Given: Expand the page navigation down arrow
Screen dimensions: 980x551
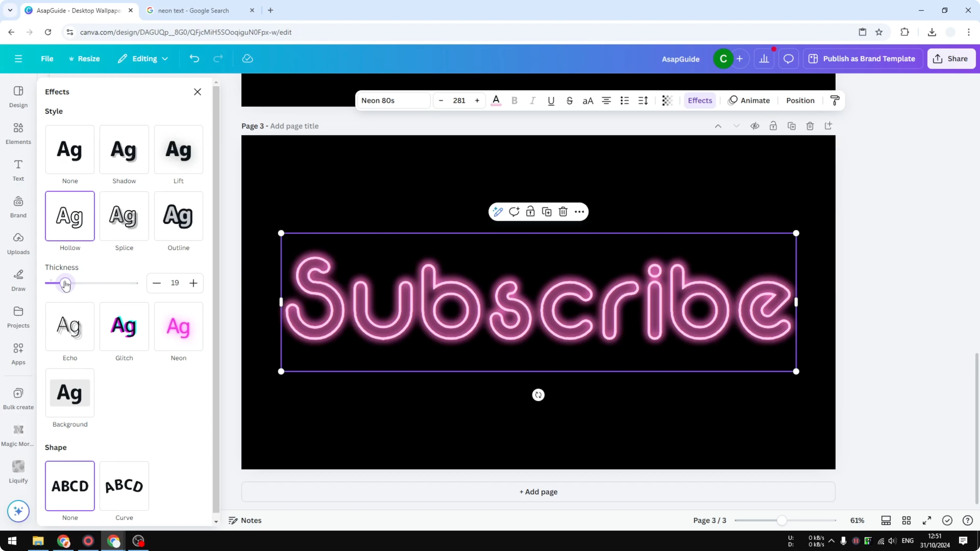Looking at the screenshot, I should click(x=736, y=126).
